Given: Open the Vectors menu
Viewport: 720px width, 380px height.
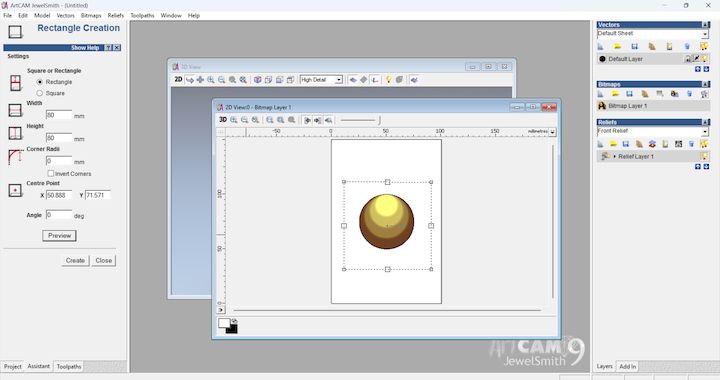Looking at the screenshot, I should coord(65,16).
